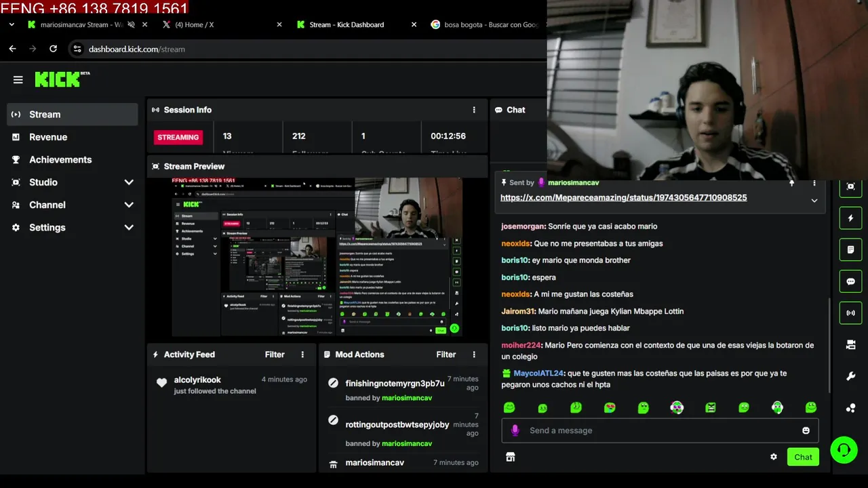The width and height of the screenshot is (868, 488).
Task: Open the emoji picker in message box
Action: pyautogui.click(x=806, y=430)
